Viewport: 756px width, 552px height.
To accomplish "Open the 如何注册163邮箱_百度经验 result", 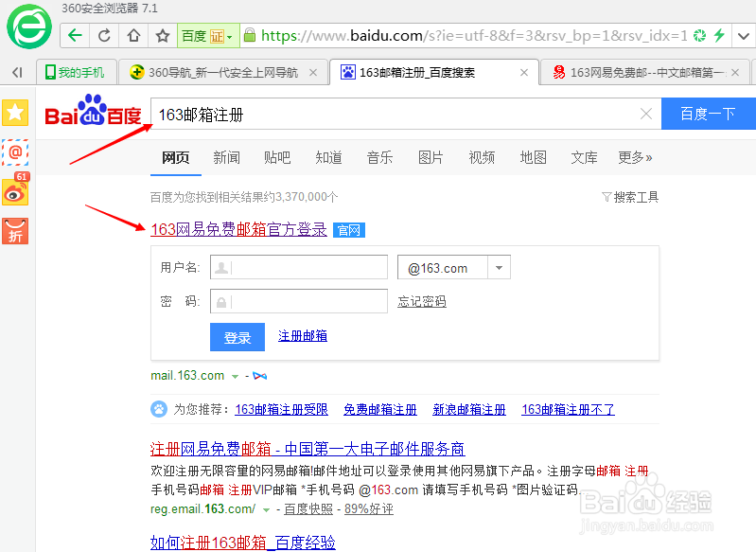I will [242, 543].
